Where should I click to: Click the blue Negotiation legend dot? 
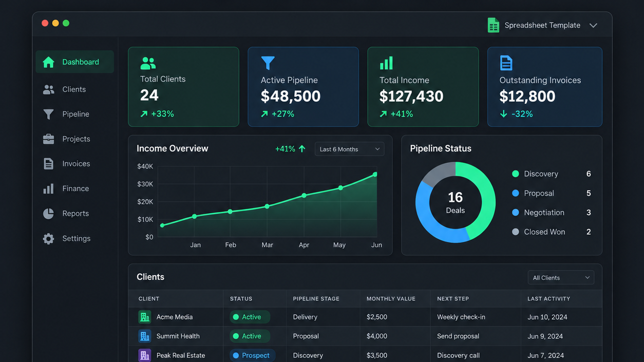tap(516, 213)
